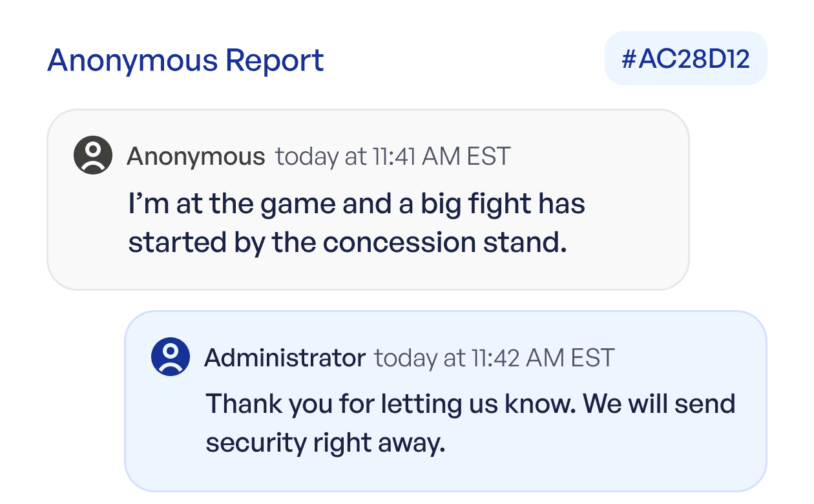Click the Anonymous user avatar icon
This screenshot has height=504, width=814.
[x=94, y=155]
